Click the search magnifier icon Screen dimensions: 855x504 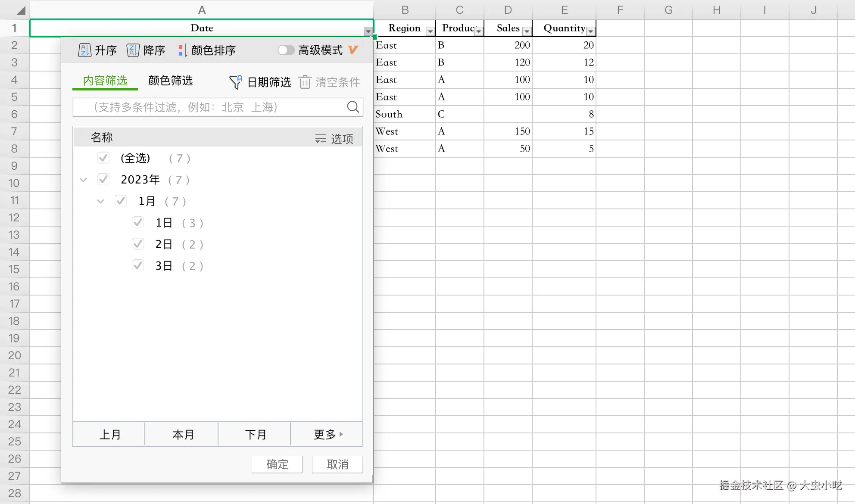[x=353, y=107]
